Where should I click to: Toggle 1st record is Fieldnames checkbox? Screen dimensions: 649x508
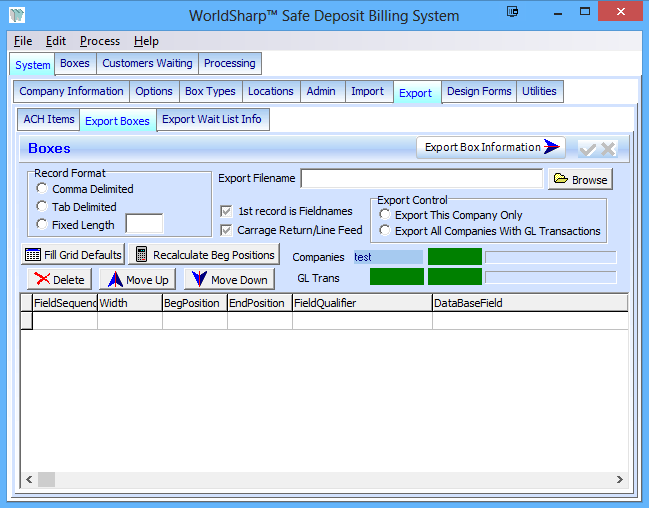[x=226, y=211]
